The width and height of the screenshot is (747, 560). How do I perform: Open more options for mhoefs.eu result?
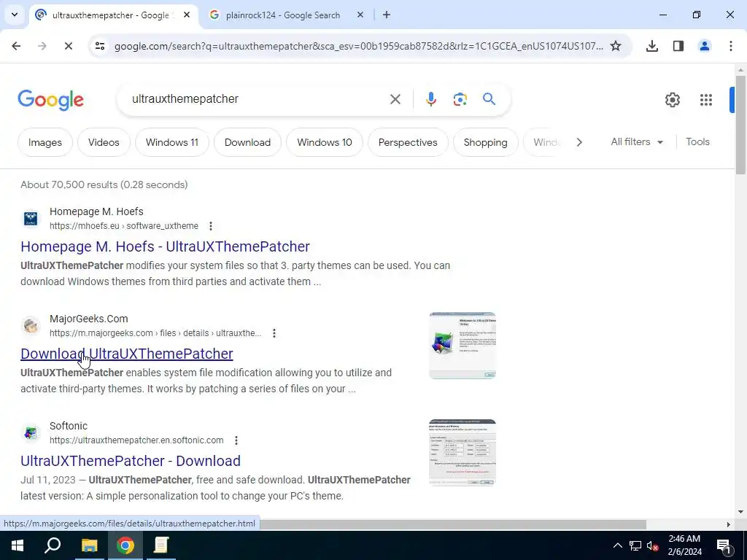pos(211,226)
